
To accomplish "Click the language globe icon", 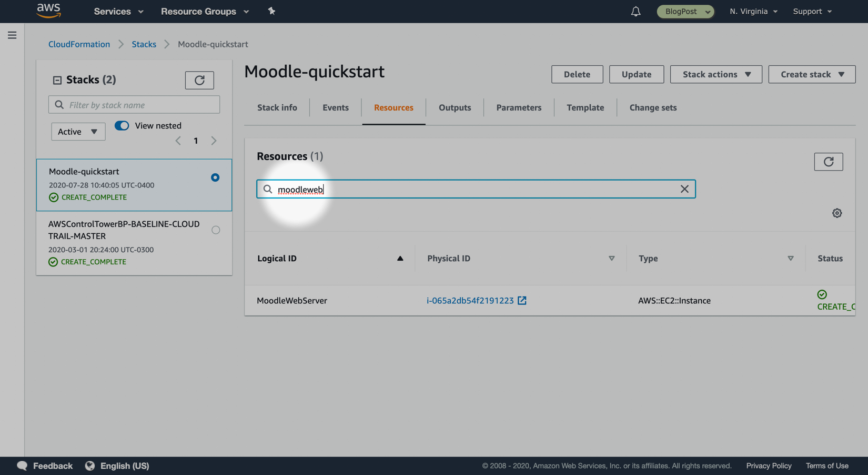I will click(90, 466).
